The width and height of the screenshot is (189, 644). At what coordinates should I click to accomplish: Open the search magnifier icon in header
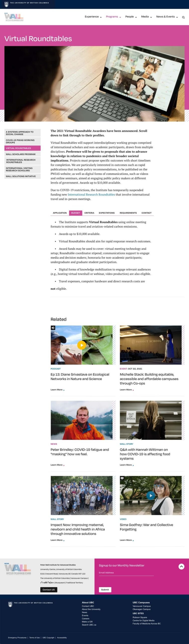(183, 17)
